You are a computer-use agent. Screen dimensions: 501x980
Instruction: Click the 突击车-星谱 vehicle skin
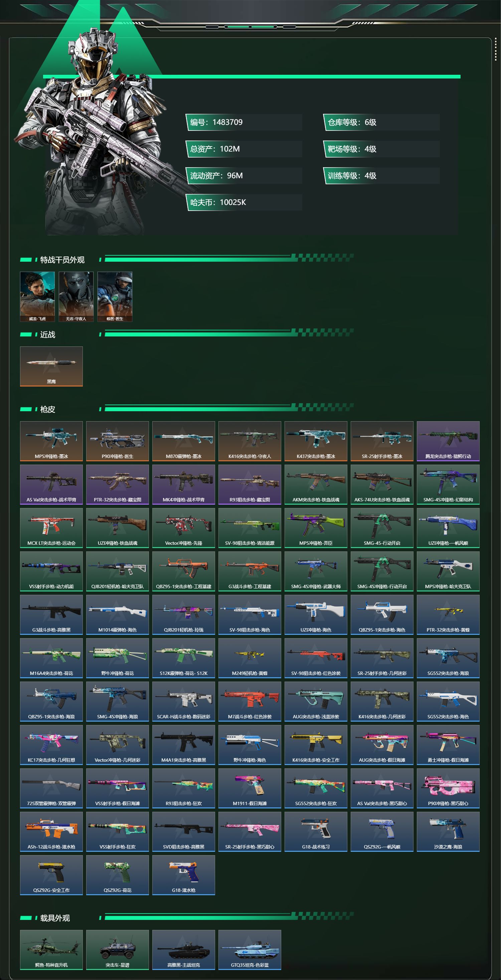tap(118, 950)
